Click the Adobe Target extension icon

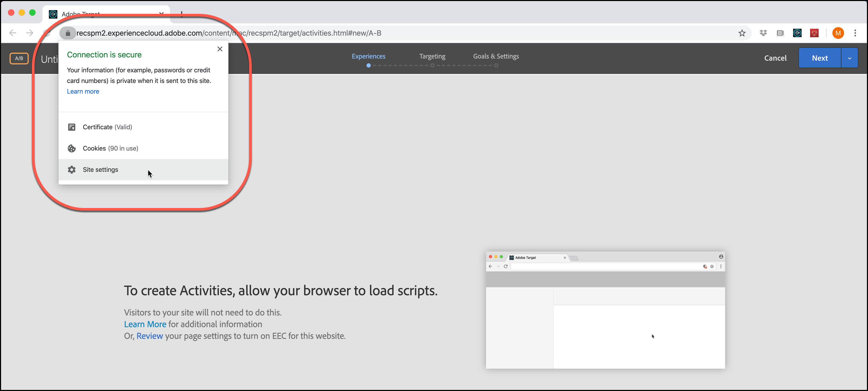pyautogui.click(x=797, y=33)
